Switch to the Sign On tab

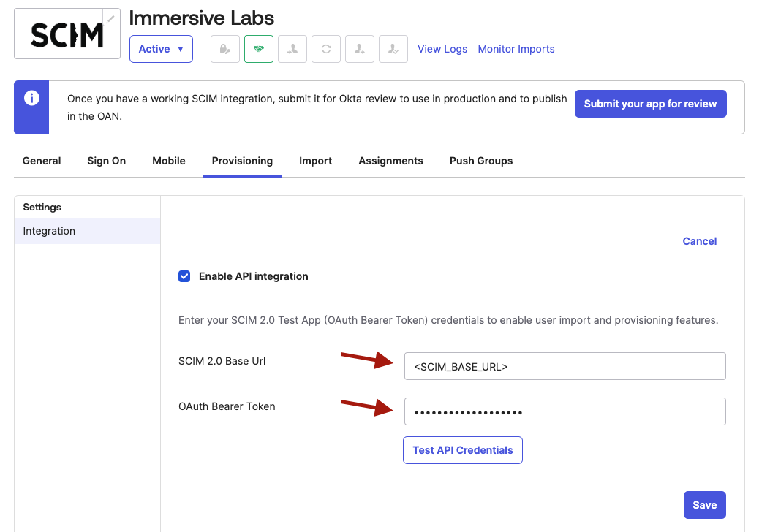[x=107, y=161]
